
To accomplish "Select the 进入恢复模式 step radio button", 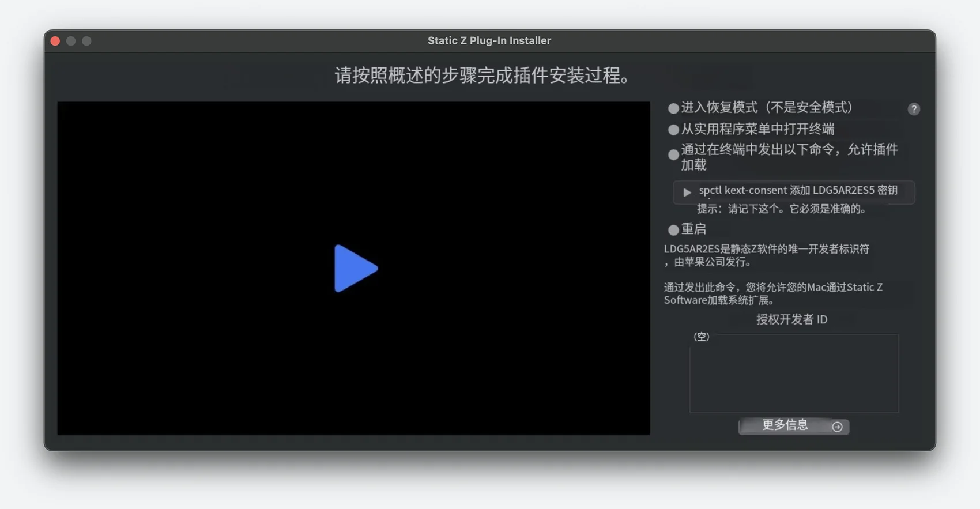I will [673, 108].
